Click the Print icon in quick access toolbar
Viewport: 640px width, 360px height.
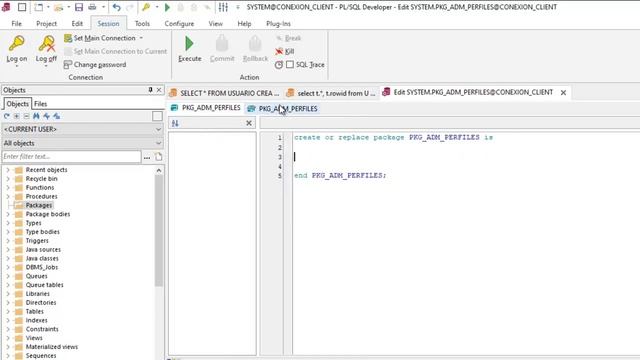tap(92, 7)
